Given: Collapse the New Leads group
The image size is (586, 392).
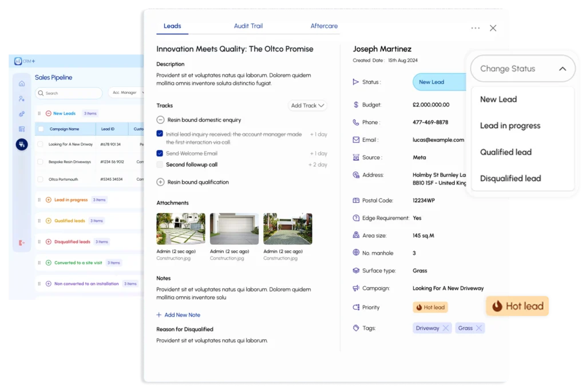Looking at the screenshot, I should pos(49,113).
